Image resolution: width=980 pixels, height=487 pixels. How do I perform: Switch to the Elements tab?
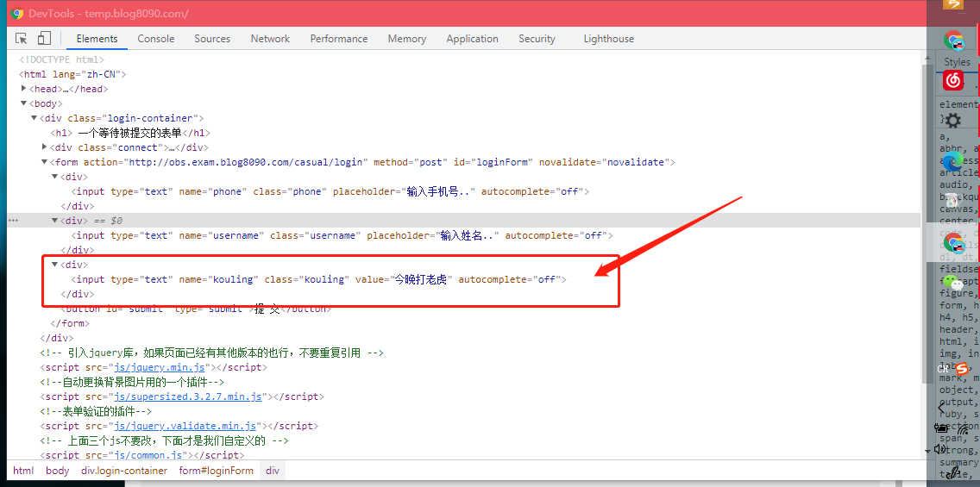[97, 39]
